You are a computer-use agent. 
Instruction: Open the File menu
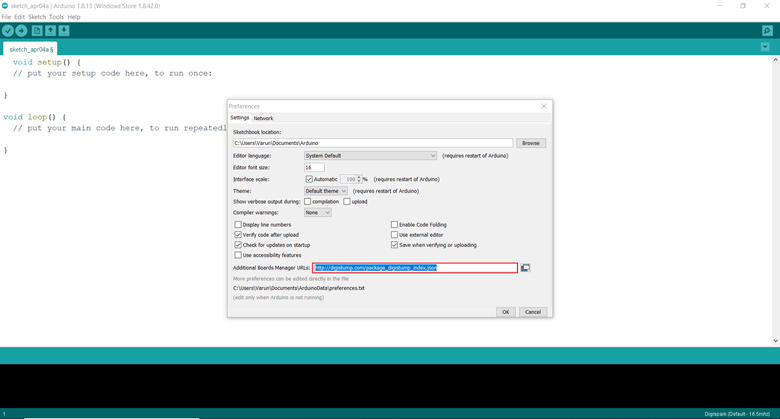coord(6,17)
